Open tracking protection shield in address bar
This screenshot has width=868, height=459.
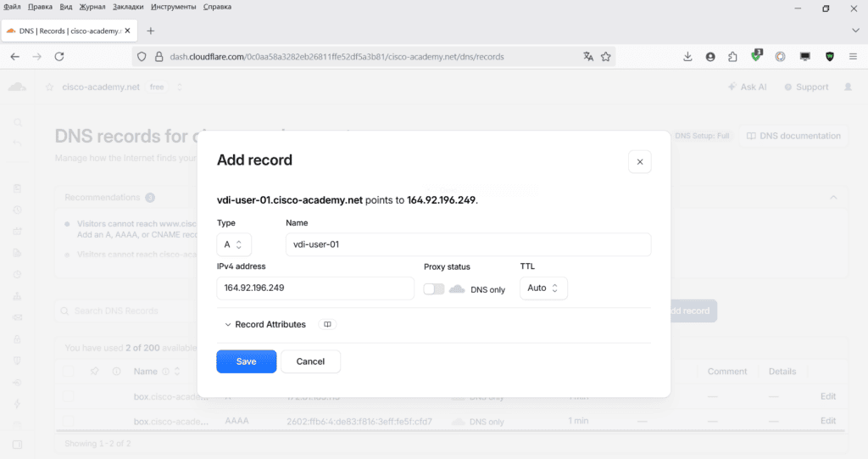[x=142, y=57]
